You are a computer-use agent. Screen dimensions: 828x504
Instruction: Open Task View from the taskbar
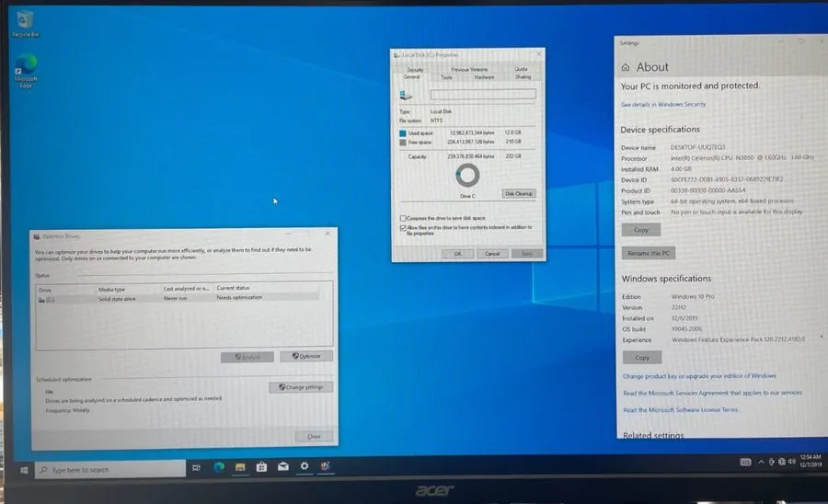(197, 467)
